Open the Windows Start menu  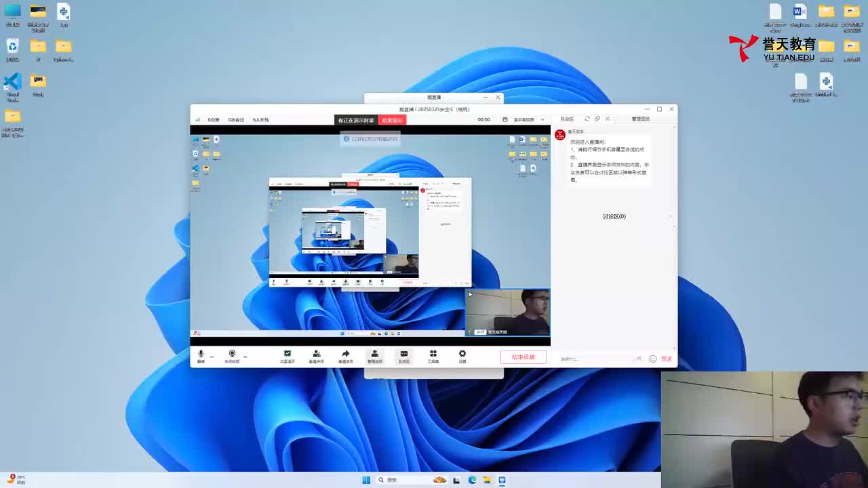coord(366,480)
